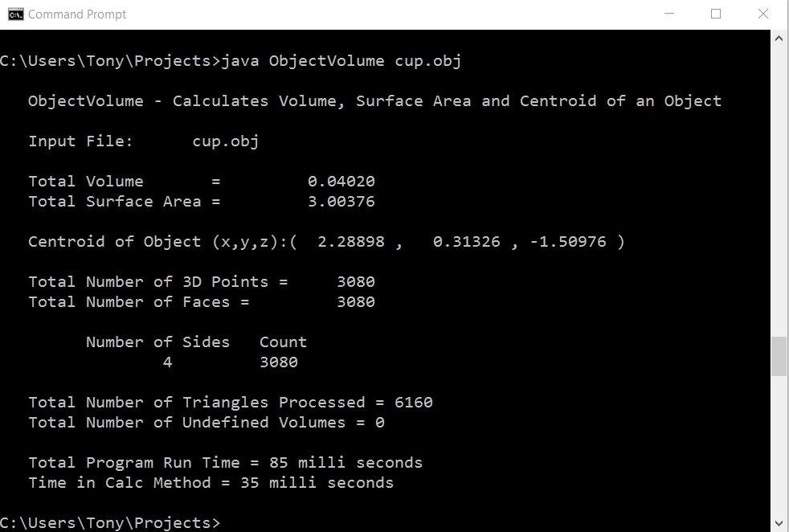Click the input file name 'cup.obj' value
This screenshot has height=532, width=789.
tap(226, 141)
